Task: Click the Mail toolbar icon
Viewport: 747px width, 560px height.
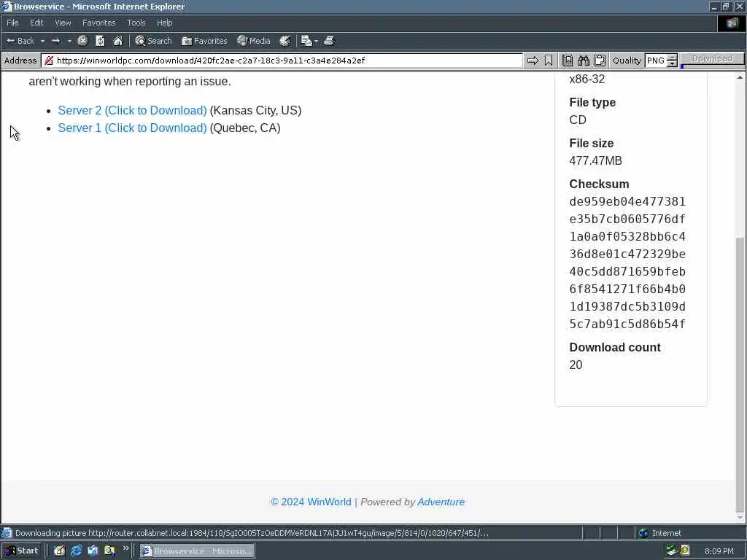Action: 306,41
